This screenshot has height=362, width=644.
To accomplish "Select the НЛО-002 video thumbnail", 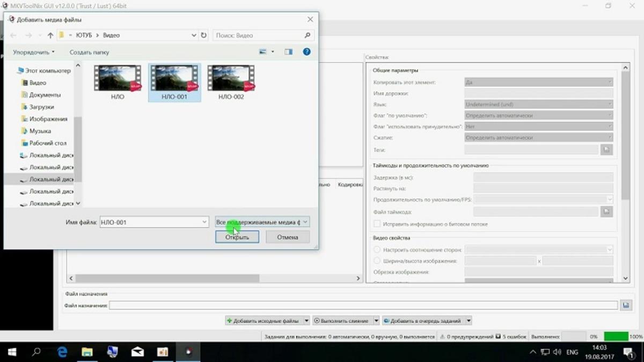I will 231,82.
